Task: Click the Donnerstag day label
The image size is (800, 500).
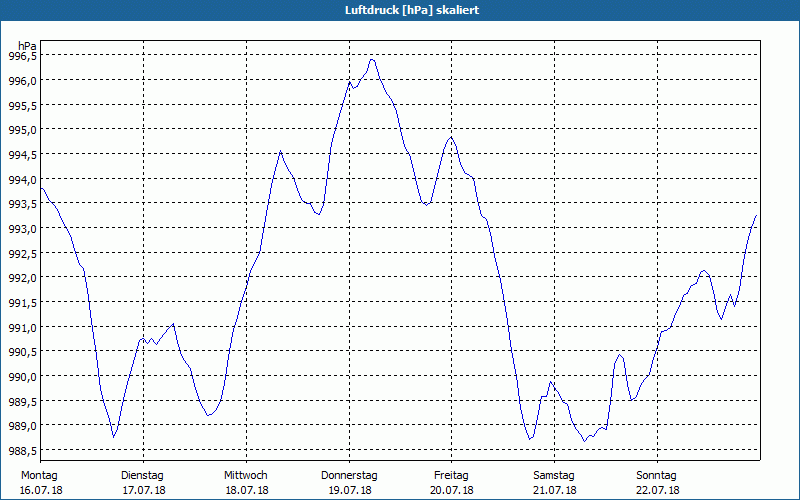Action: pos(349,476)
